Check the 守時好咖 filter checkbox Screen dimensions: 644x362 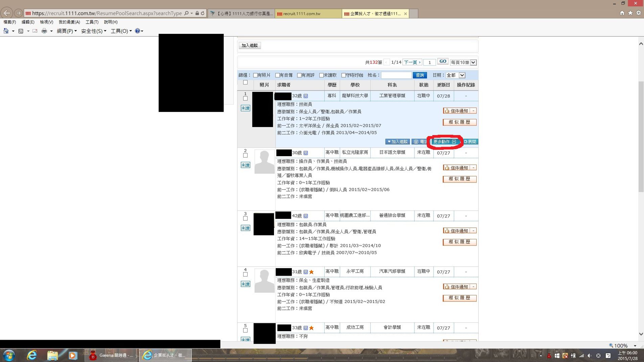tap(343, 75)
